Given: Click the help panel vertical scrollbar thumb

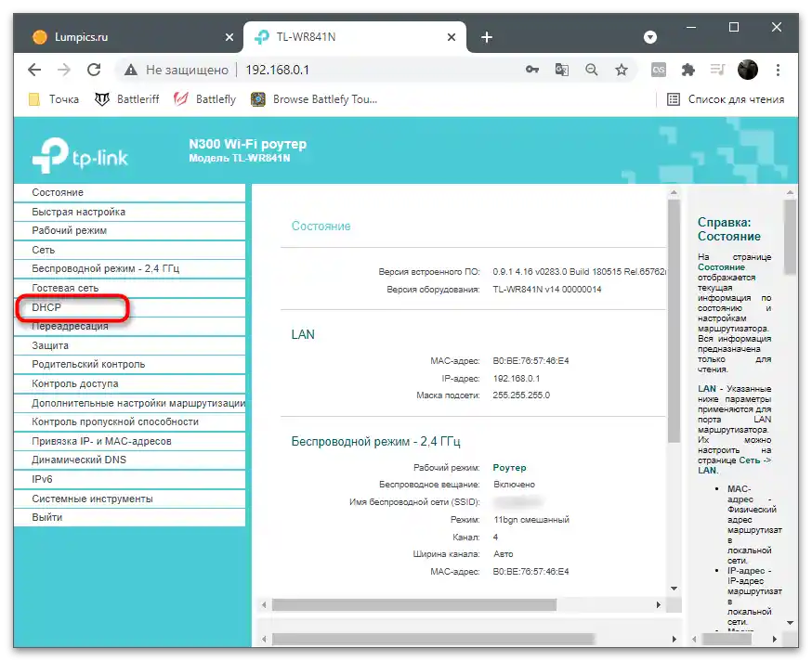Looking at the screenshot, I should pyautogui.click(x=790, y=237).
